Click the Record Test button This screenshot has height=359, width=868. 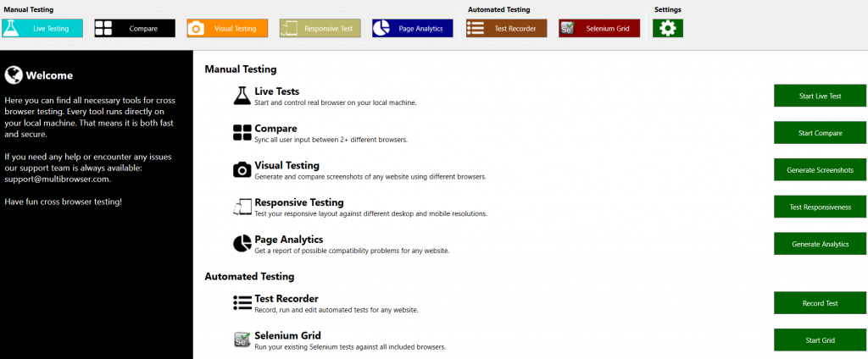click(x=820, y=303)
